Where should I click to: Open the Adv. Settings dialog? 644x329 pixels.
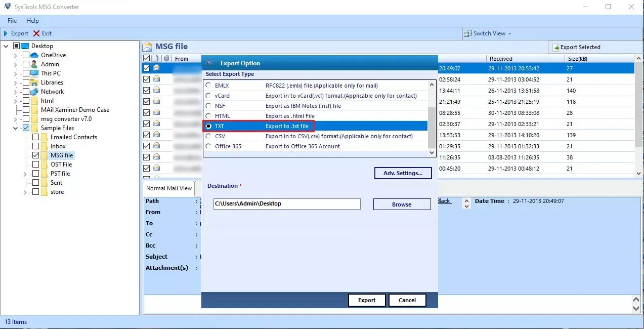tap(403, 173)
